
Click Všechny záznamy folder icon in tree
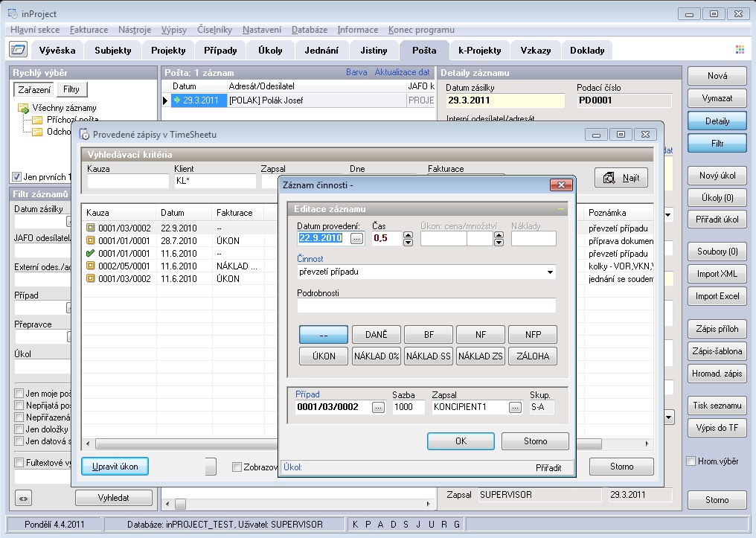[23, 108]
